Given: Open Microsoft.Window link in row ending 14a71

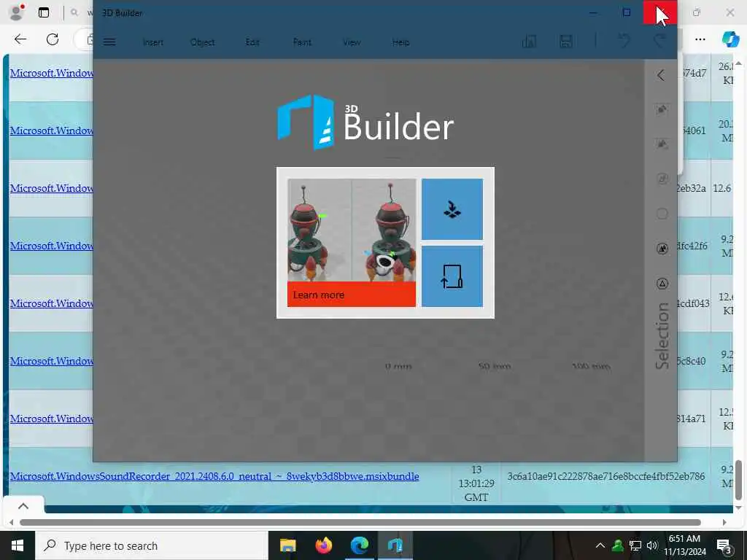Looking at the screenshot, I should pyautogui.click(x=52, y=419).
